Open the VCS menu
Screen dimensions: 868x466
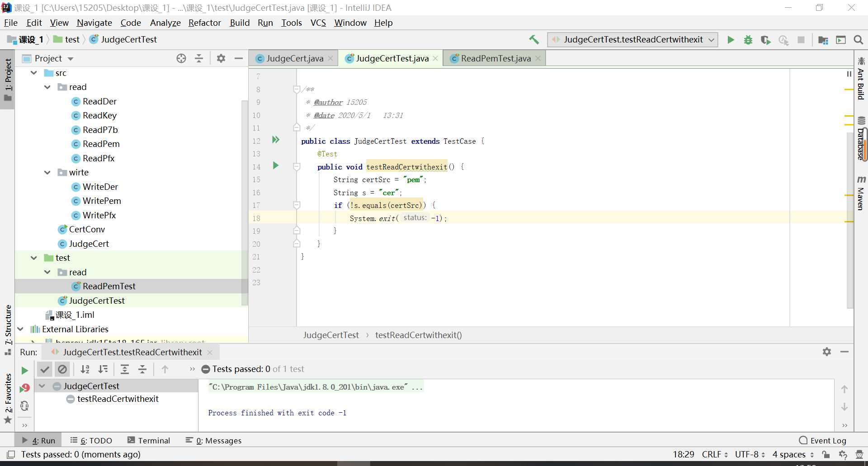(x=318, y=23)
